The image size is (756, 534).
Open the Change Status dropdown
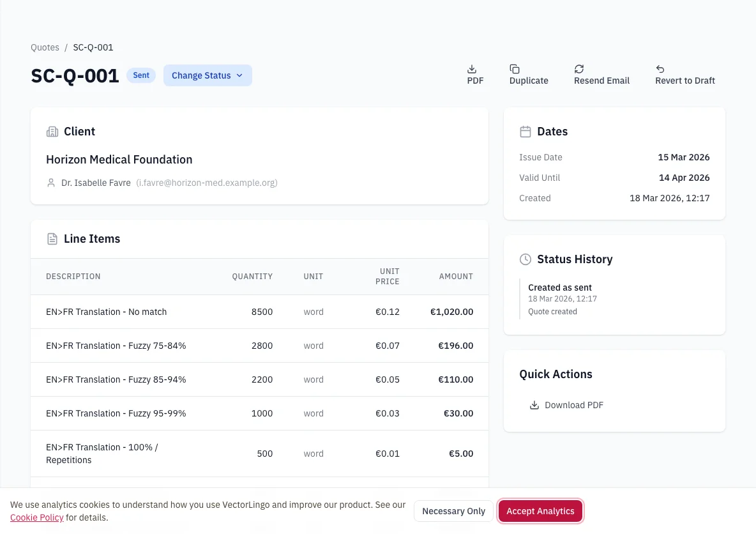tap(207, 75)
